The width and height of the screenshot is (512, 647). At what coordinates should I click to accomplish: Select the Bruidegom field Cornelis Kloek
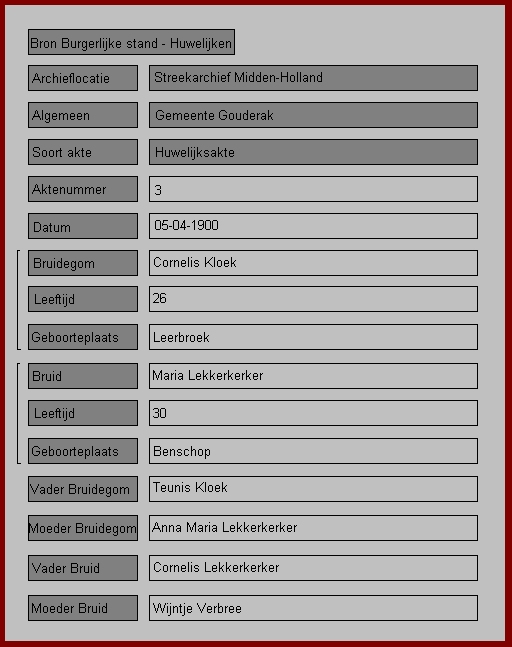tap(313, 263)
